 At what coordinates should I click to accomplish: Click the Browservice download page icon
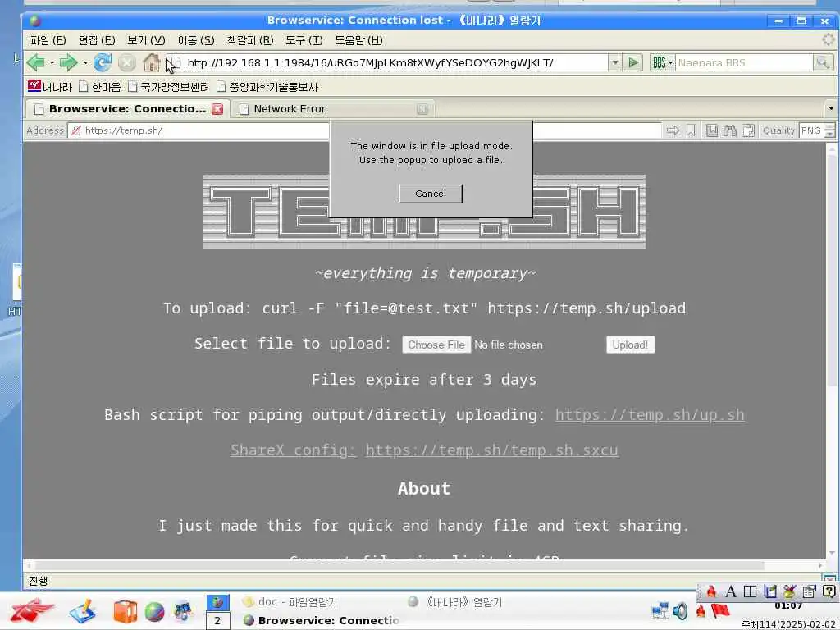click(x=711, y=130)
